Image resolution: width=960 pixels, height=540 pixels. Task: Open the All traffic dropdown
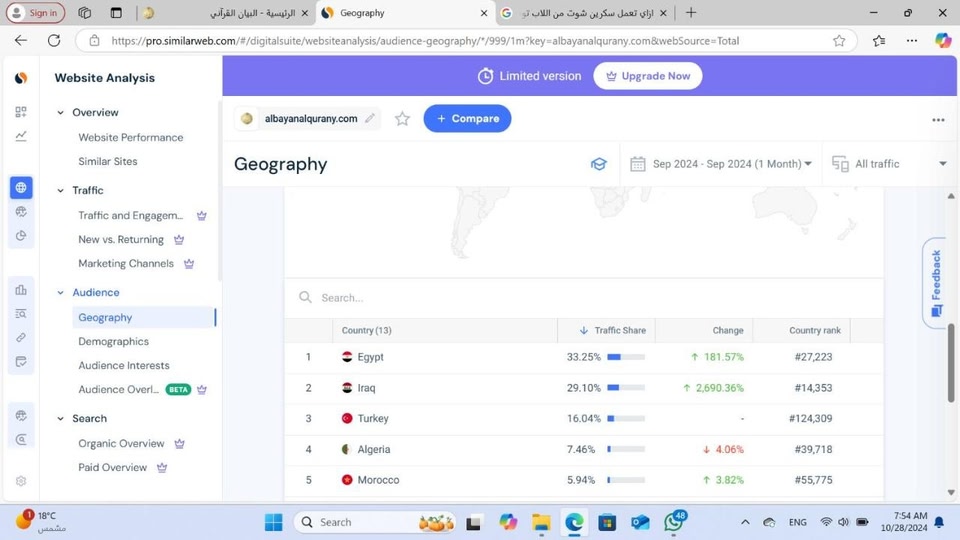tap(889, 163)
